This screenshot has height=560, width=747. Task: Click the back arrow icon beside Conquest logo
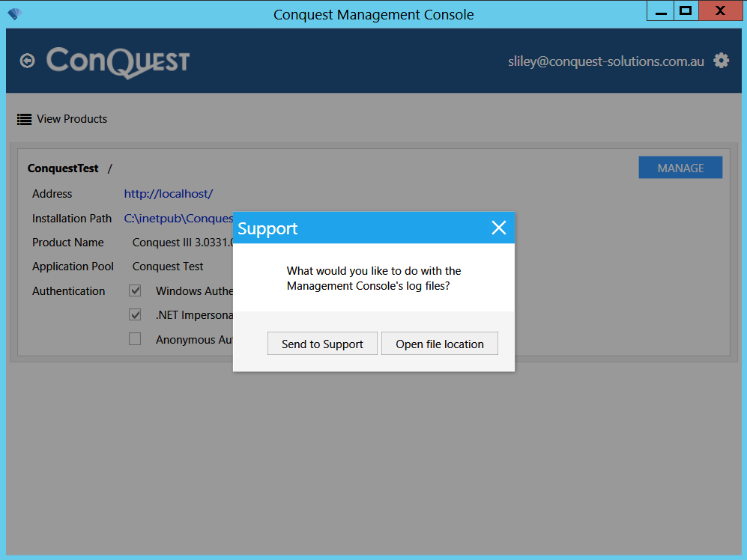pos(27,61)
